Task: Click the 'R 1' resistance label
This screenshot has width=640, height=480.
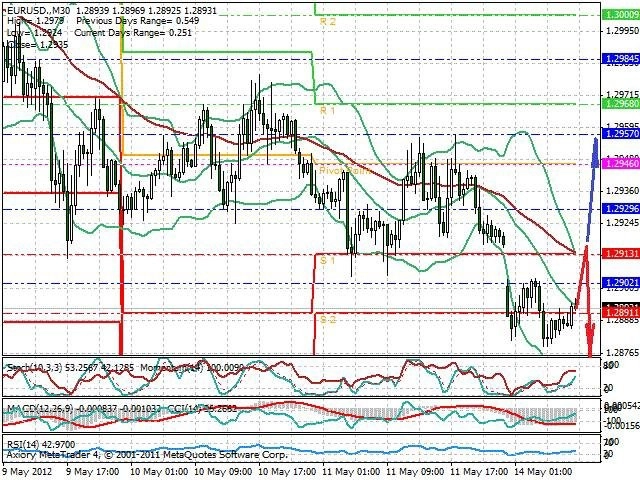Action: [x=327, y=111]
